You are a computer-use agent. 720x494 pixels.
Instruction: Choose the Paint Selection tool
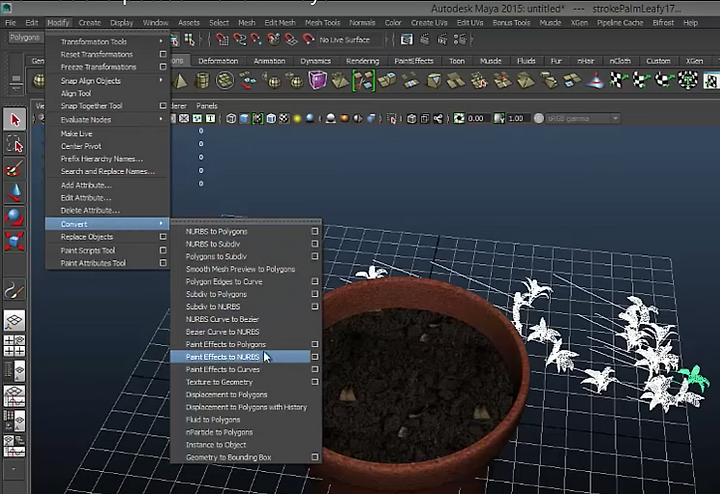[x=15, y=168]
